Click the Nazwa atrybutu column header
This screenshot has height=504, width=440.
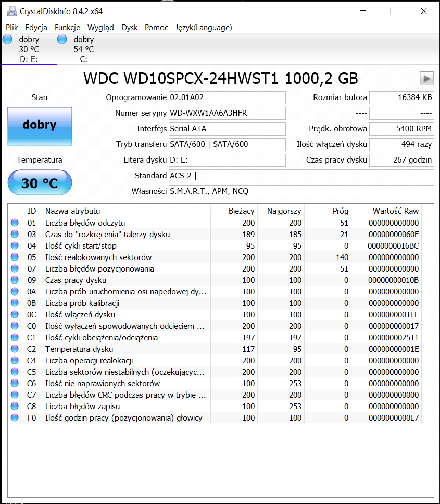pyautogui.click(x=126, y=211)
